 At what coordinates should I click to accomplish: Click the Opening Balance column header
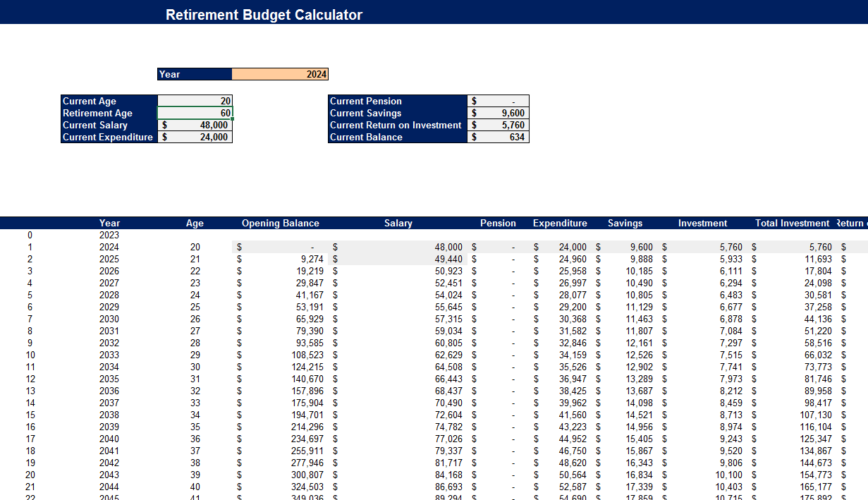click(x=281, y=223)
